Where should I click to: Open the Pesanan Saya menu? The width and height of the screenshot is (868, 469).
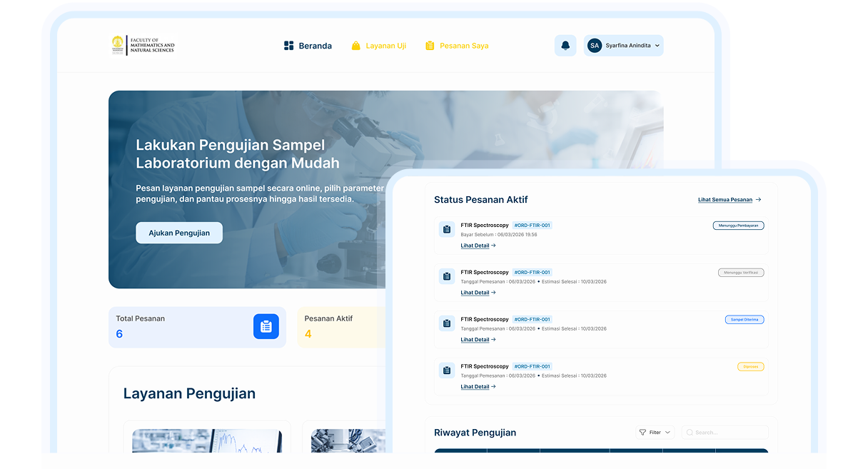tap(457, 46)
